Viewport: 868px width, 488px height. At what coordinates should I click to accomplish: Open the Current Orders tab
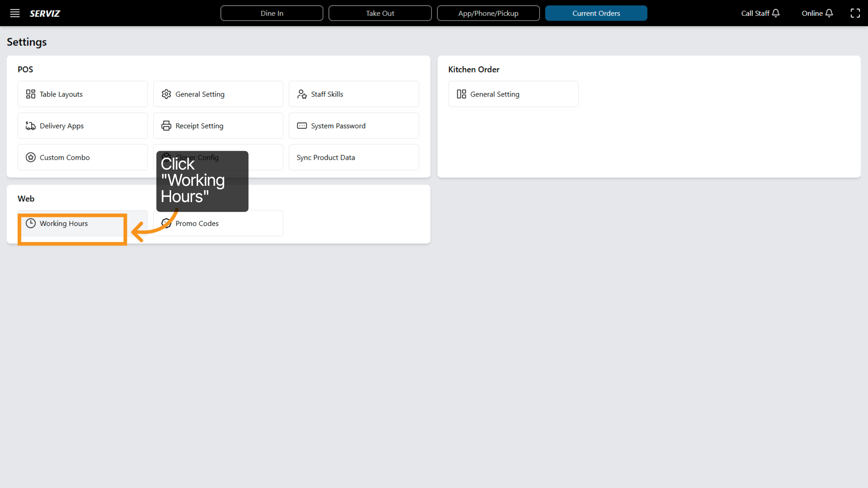(x=596, y=13)
